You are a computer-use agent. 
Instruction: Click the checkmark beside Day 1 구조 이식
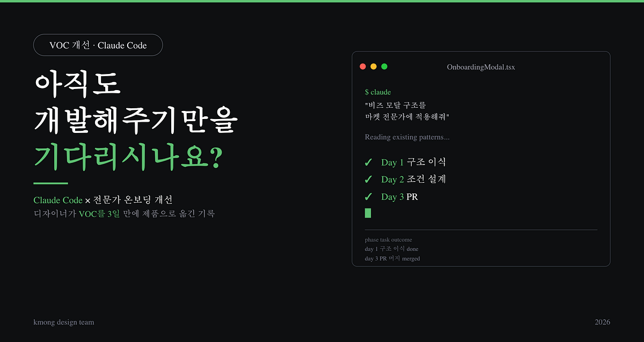(368, 162)
